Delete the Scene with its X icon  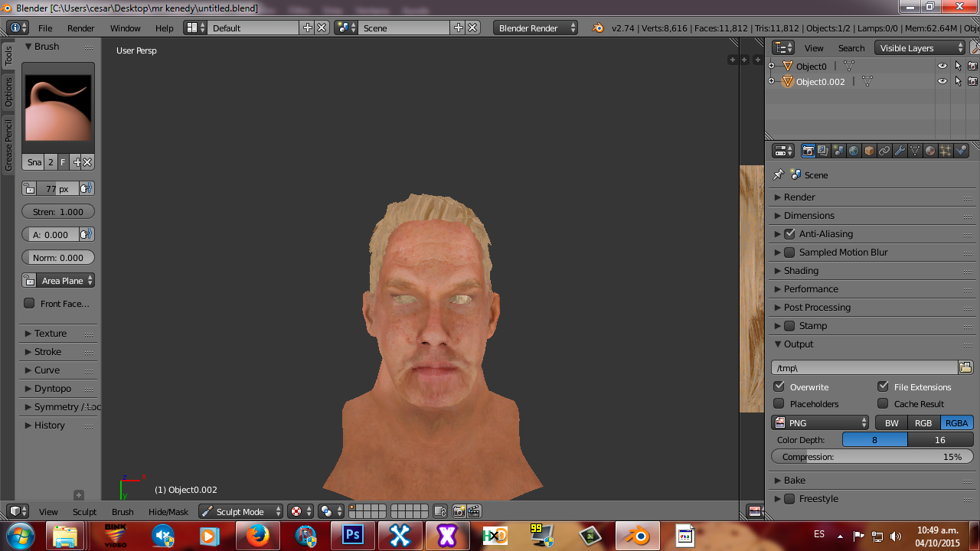[472, 28]
